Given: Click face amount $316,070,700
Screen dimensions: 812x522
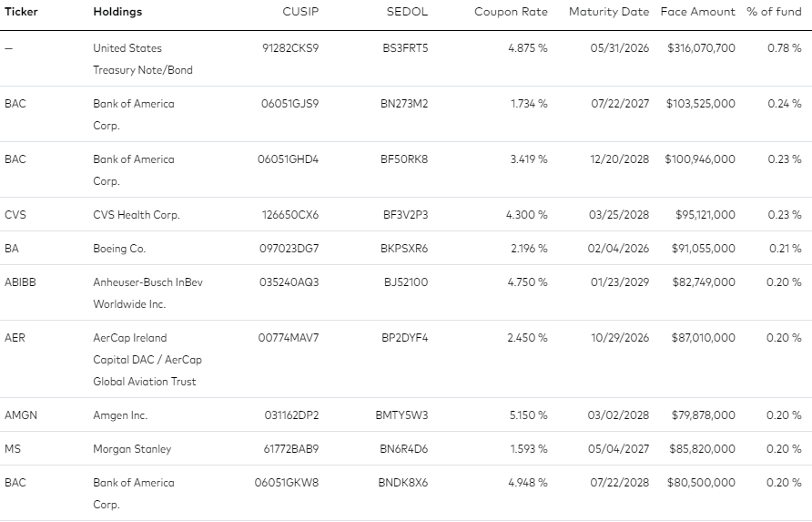Looking at the screenshot, I should point(701,48).
